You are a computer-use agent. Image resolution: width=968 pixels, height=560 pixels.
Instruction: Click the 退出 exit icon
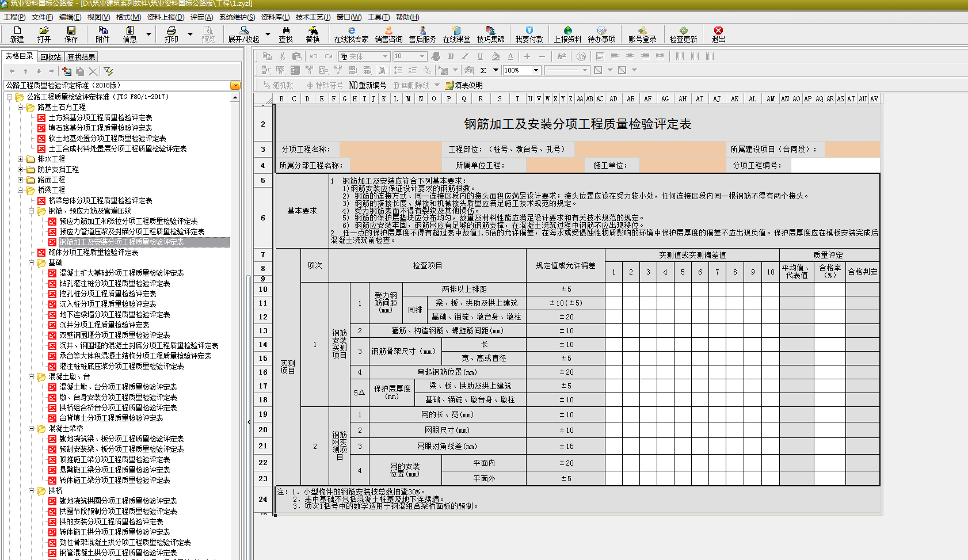(x=718, y=35)
